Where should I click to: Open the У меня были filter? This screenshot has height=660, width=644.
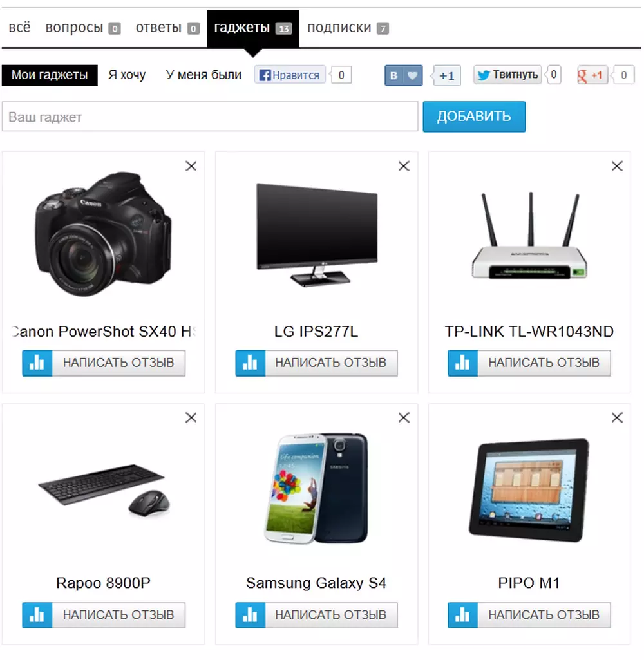click(204, 75)
